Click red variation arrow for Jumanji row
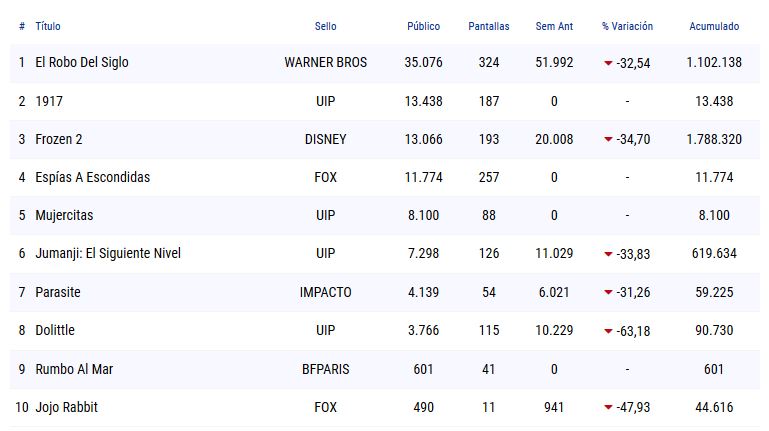This screenshot has width=769, height=431. click(x=608, y=255)
